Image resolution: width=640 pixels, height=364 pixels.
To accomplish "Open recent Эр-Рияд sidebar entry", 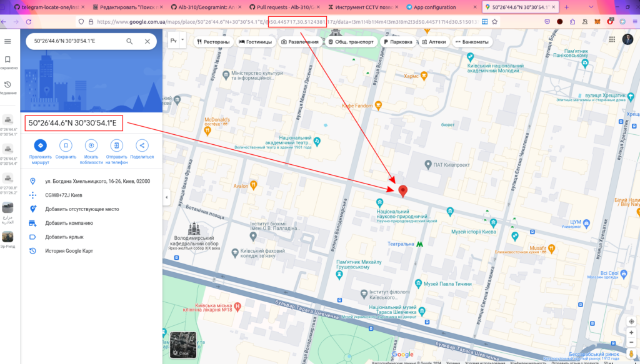I will pos(7,240).
